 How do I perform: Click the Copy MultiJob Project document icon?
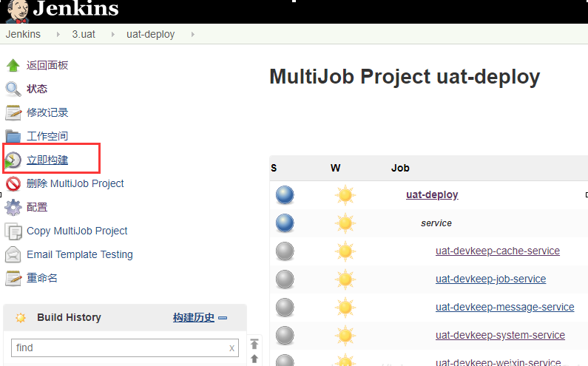[x=13, y=231]
